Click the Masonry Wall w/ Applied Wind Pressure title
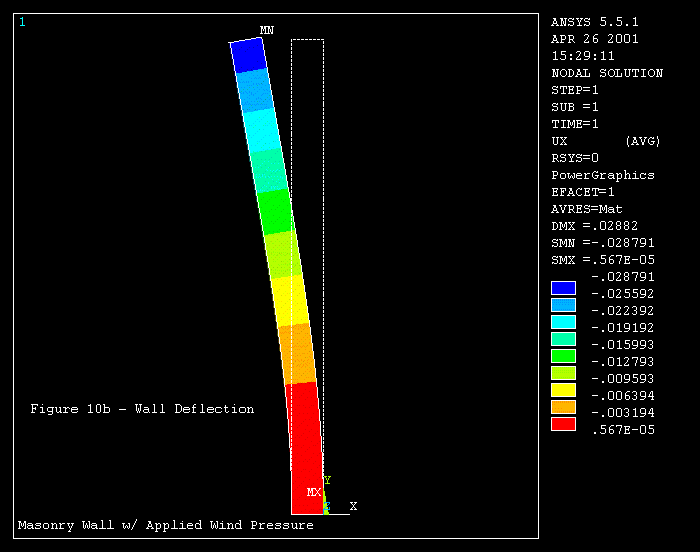This screenshot has height=552, width=700. click(x=165, y=525)
